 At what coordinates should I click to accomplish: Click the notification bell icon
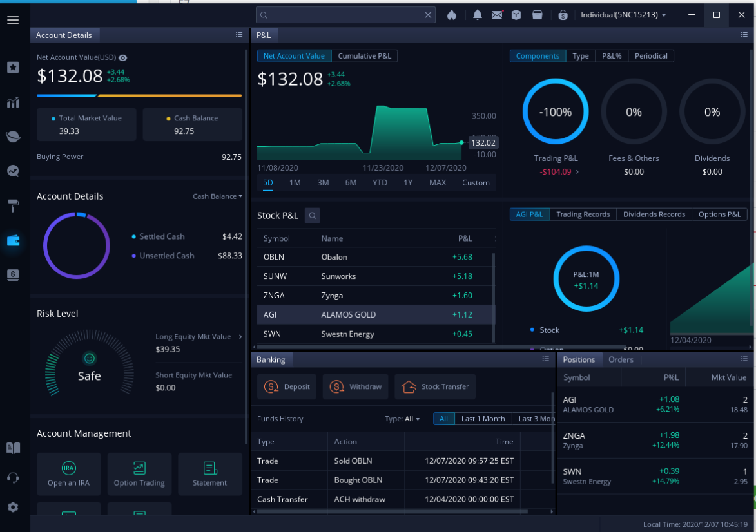pos(477,15)
